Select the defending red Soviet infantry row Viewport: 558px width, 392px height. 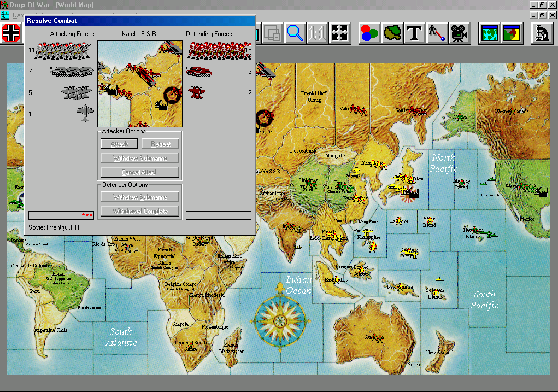(x=219, y=50)
